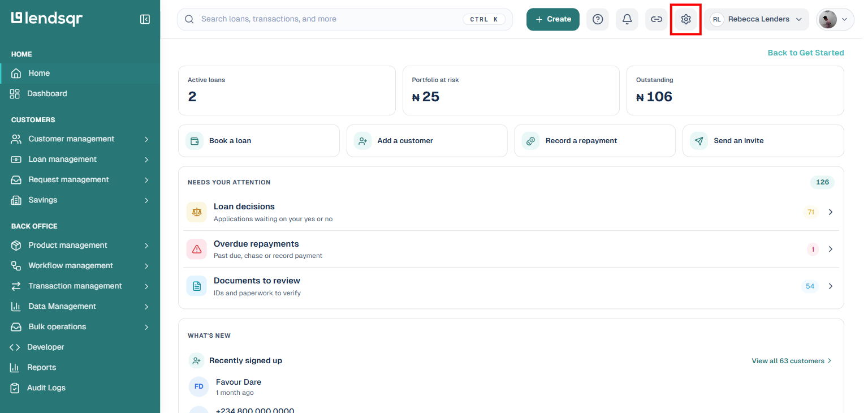
Task: Open the Dashboard sidebar item
Action: [80, 94]
